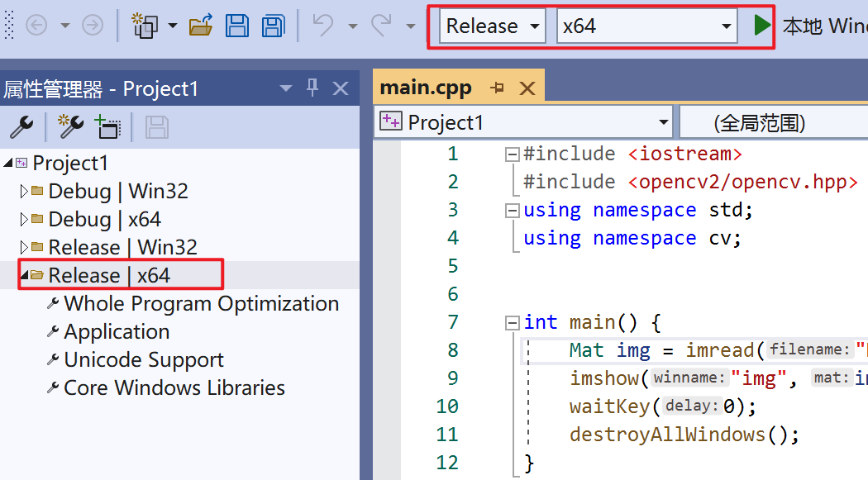
Task: Select the Core Windows Libraries property sheet
Action: tap(174, 388)
